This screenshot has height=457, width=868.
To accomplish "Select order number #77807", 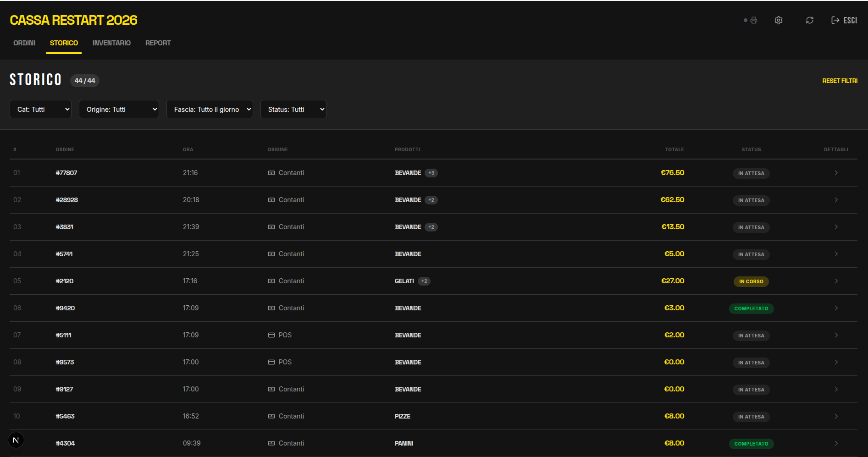I will (x=66, y=173).
